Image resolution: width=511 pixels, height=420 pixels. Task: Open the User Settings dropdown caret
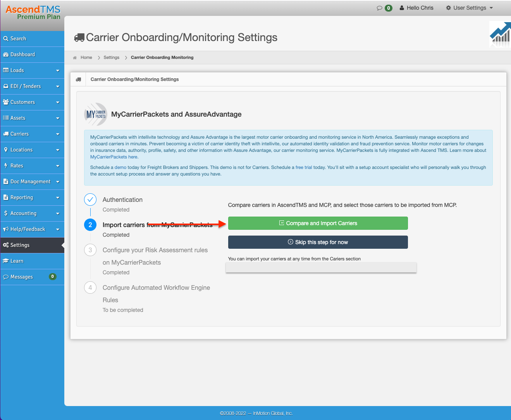(x=491, y=8)
